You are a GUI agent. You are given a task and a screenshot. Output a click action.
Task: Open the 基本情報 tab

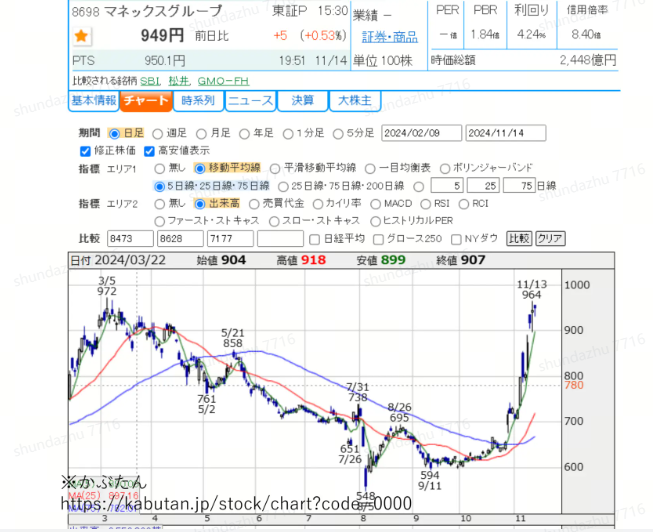tap(94, 101)
